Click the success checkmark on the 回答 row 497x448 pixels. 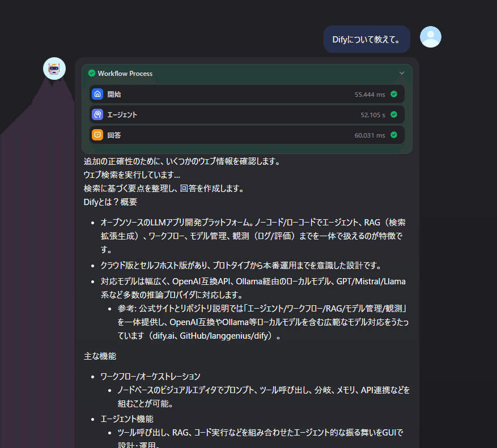(x=396, y=135)
